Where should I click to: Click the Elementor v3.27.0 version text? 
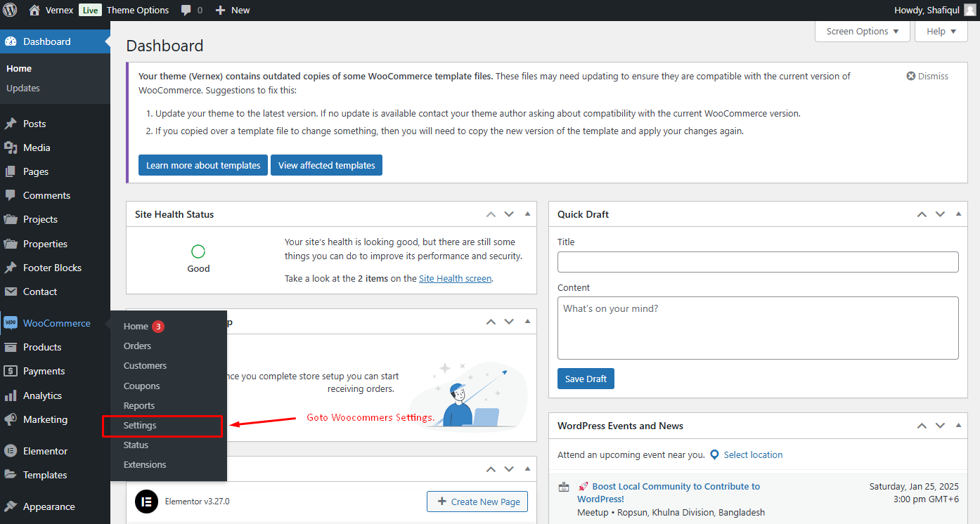click(x=197, y=502)
